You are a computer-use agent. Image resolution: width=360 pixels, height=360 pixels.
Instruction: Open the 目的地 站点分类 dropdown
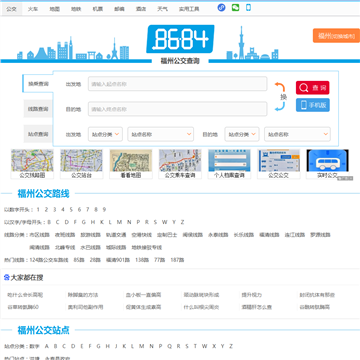242,134
